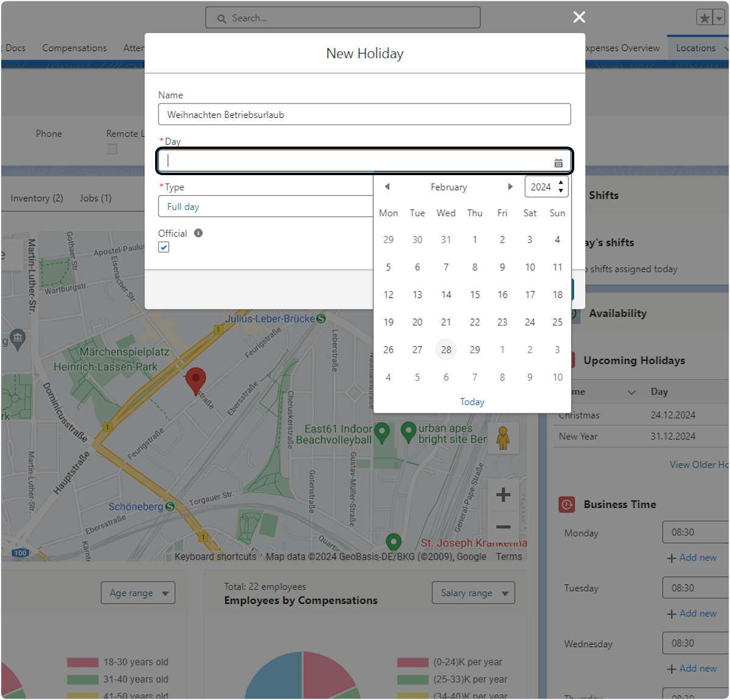Go to previous month in date picker
Screen dimensions: 730x700
tap(387, 187)
